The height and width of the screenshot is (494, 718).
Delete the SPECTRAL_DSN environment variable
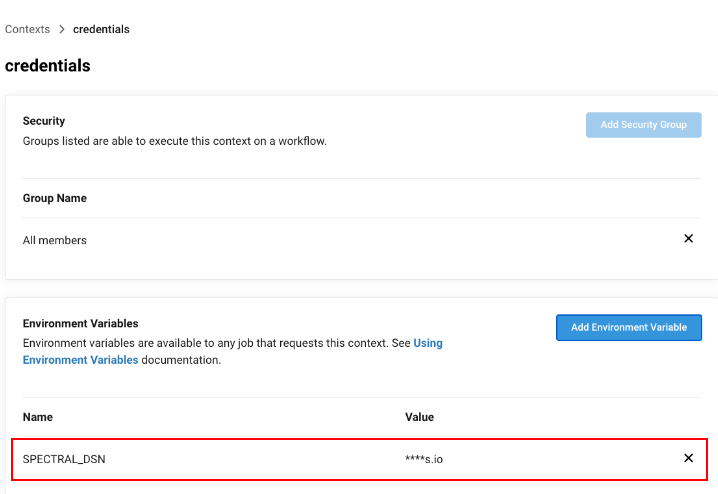(688, 458)
